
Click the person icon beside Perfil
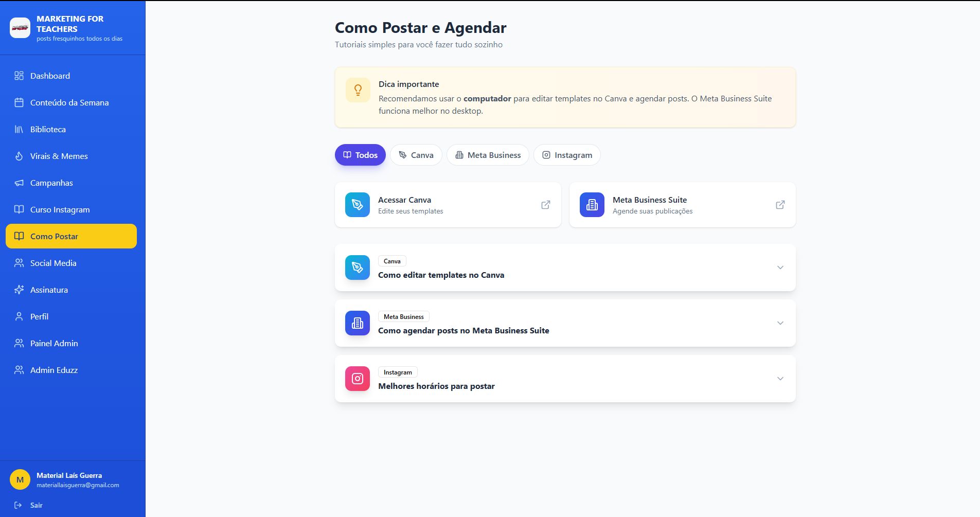click(19, 316)
